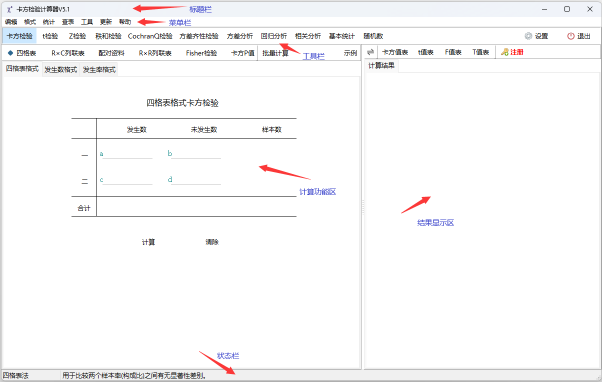This screenshot has height=382, width=602.
Task: Choose Fisher检验 in the sub-toolbar
Action: pyautogui.click(x=202, y=53)
